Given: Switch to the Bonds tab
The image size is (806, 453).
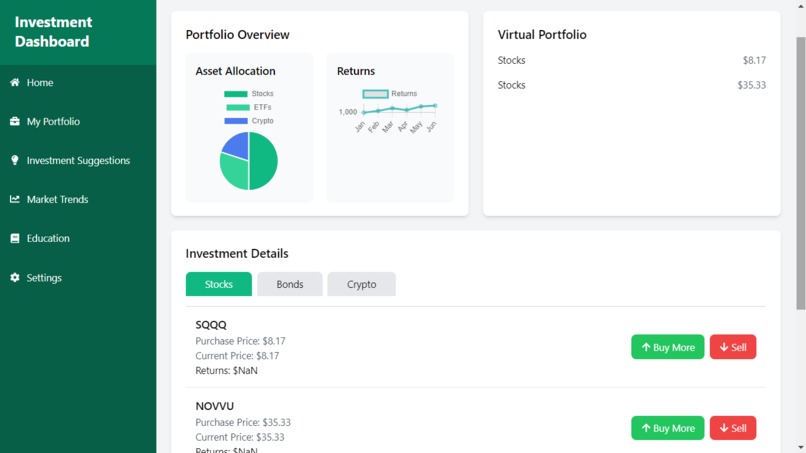Looking at the screenshot, I should [290, 284].
